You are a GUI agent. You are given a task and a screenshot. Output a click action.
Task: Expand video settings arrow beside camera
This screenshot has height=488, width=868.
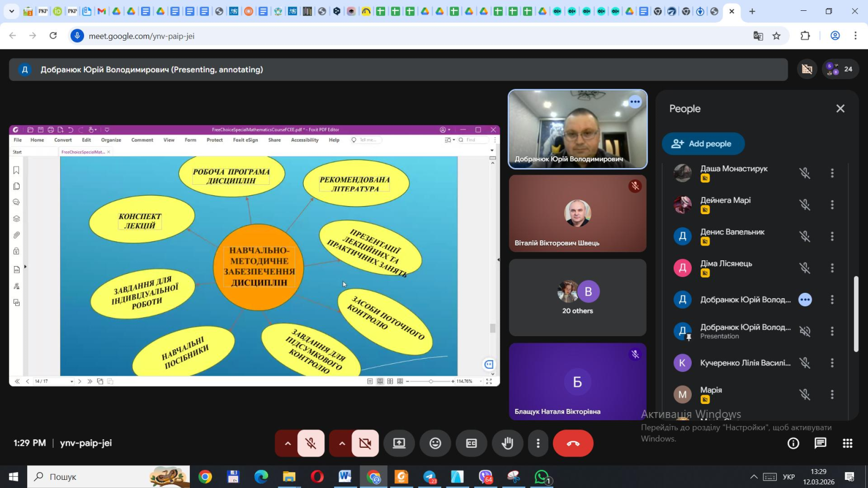click(x=342, y=444)
